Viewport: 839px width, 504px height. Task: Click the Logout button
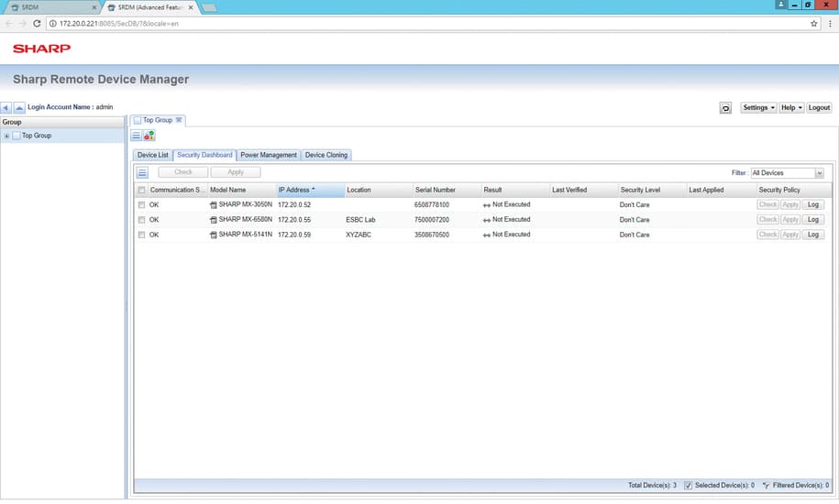tap(819, 107)
